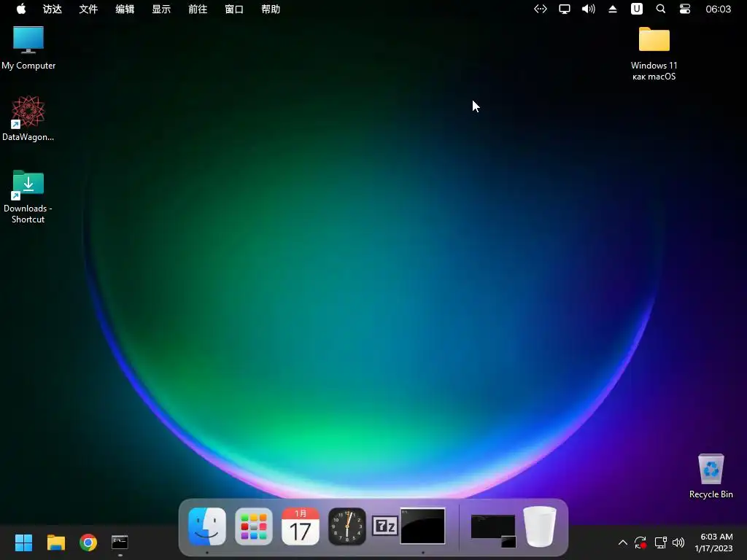This screenshot has height=560, width=747.
Task: Select the DataWagon desktop shortcut
Action: [28, 118]
